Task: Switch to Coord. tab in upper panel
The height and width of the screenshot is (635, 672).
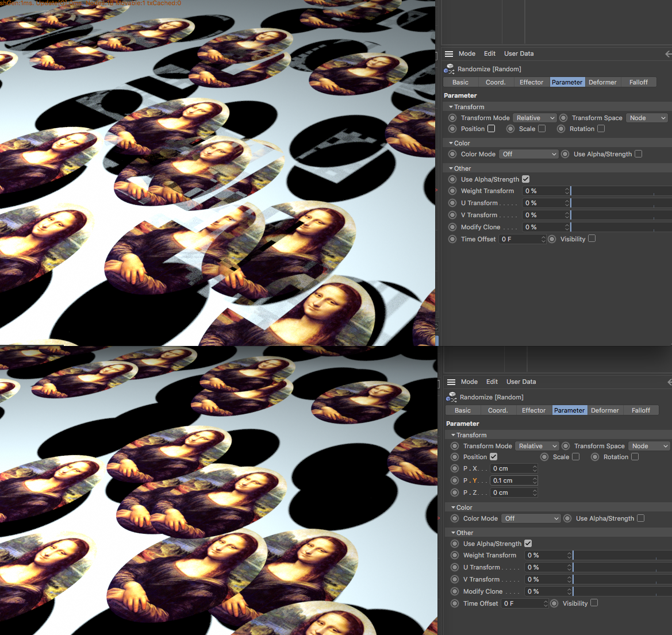Action: pos(496,82)
